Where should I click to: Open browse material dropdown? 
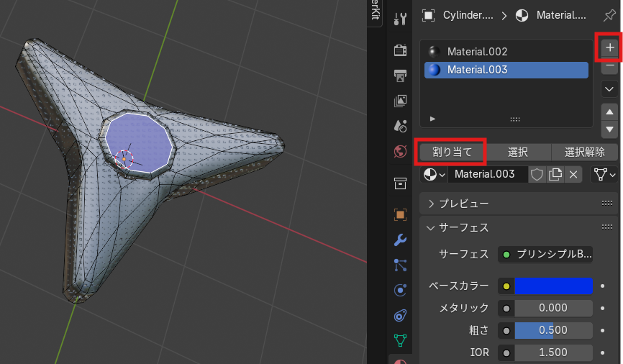coord(434,175)
